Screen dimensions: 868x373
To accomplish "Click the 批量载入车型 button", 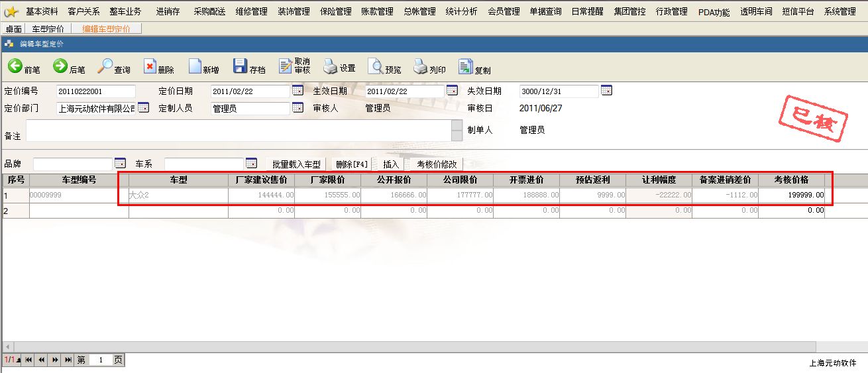I will tap(296, 164).
